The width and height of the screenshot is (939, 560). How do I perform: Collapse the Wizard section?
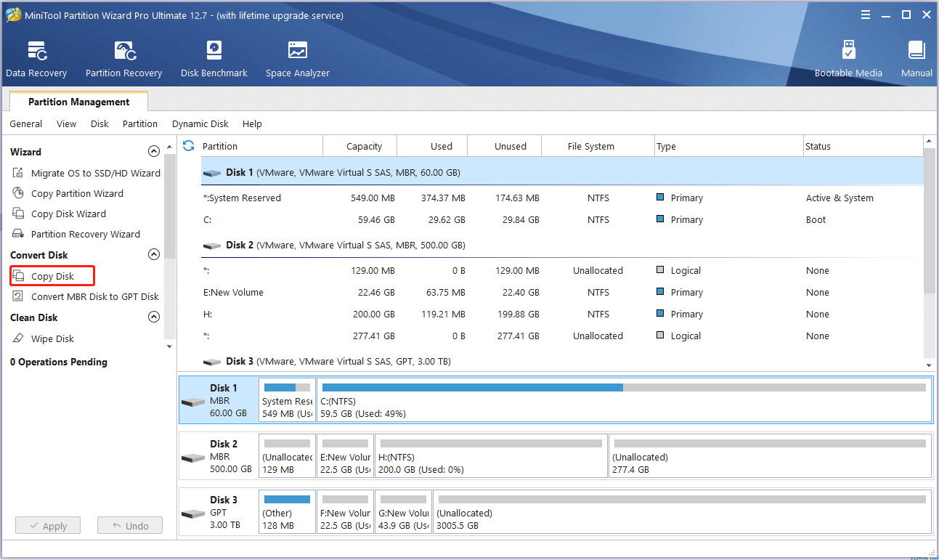pyautogui.click(x=153, y=152)
